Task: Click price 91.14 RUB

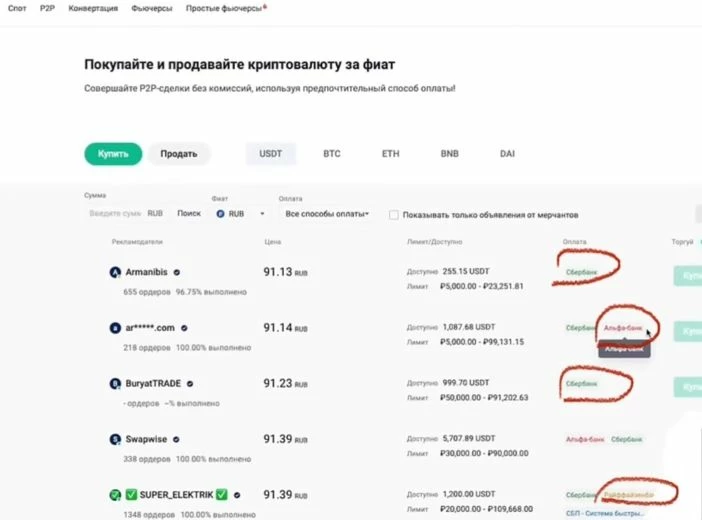Action: coord(285,328)
